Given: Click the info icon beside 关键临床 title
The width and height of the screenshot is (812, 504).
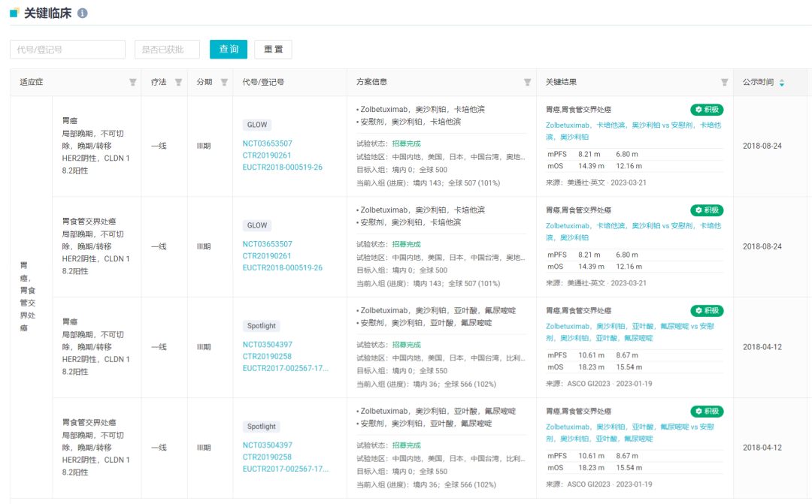Looking at the screenshot, I should click(x=83, y=14).
